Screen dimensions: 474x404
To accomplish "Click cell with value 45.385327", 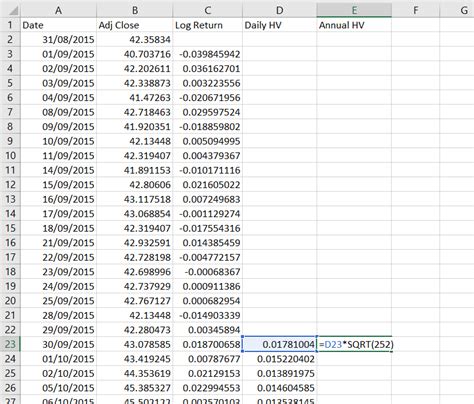I will click(x=135, y=387).
